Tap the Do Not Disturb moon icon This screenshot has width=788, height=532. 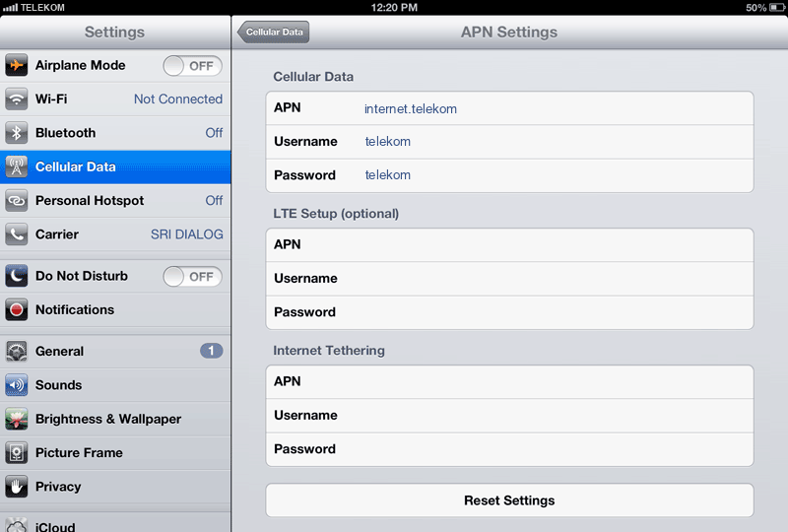[x=16, y=276]
